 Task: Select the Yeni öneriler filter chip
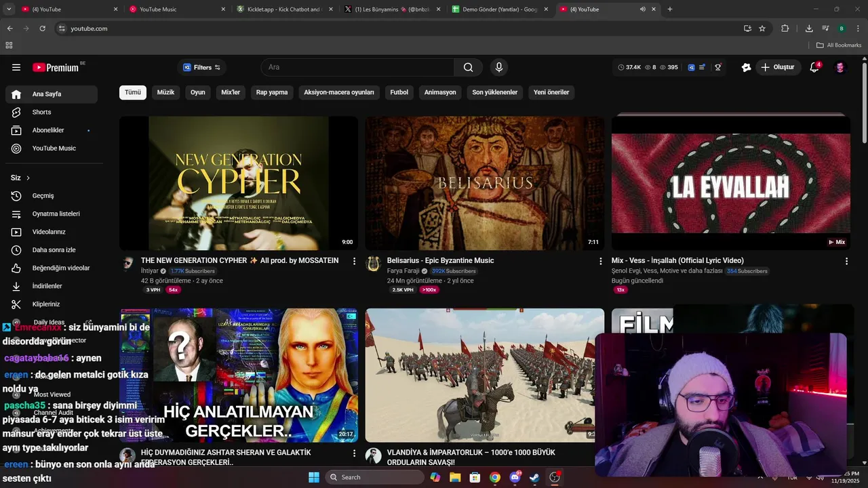(551, 92)
